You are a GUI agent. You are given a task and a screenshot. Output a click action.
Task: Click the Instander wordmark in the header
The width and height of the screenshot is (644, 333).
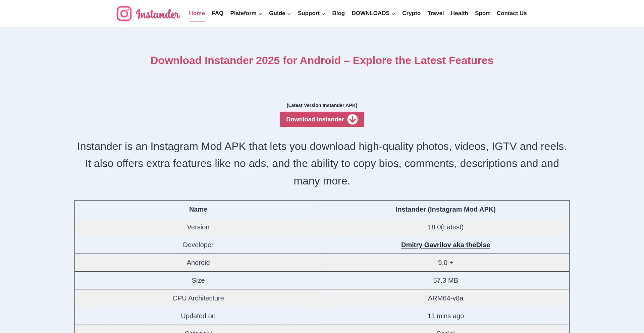point(158,14)
